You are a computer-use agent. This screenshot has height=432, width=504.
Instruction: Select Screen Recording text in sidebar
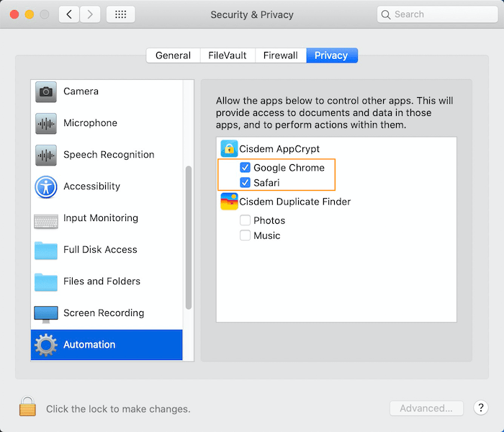104,312
